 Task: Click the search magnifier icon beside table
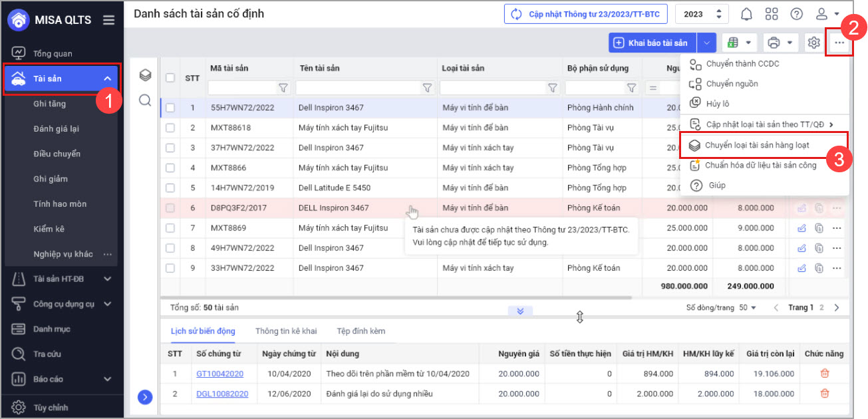[145, 100]
